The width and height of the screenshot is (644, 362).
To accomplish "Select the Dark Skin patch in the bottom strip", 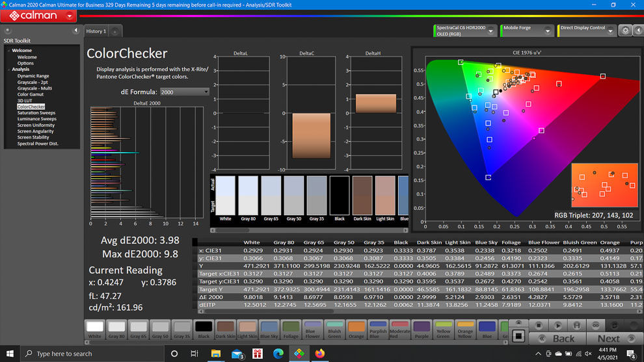I will (226, 330).
